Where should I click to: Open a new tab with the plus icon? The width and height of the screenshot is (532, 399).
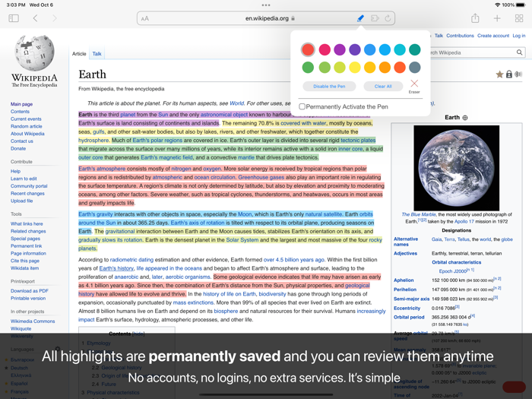point(497,18)
